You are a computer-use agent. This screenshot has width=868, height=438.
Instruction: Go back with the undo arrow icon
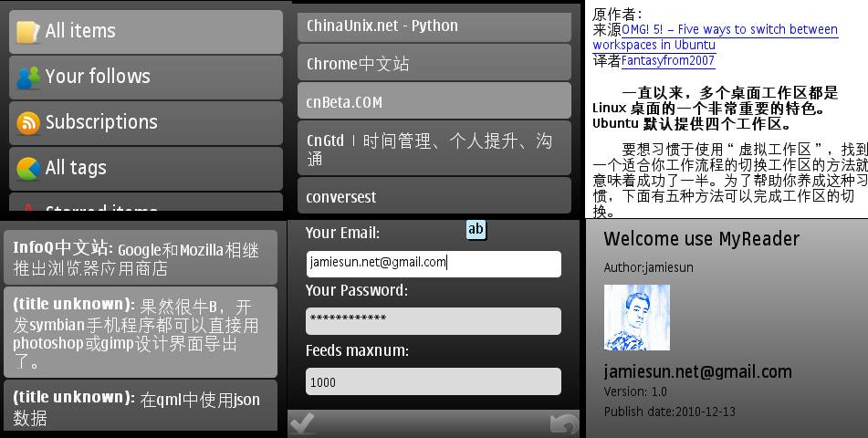(563, 424)
